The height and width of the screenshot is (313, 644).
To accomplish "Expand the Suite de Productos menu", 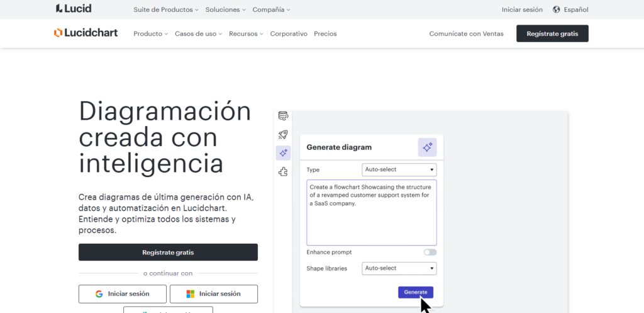I will tap(166, 9).
